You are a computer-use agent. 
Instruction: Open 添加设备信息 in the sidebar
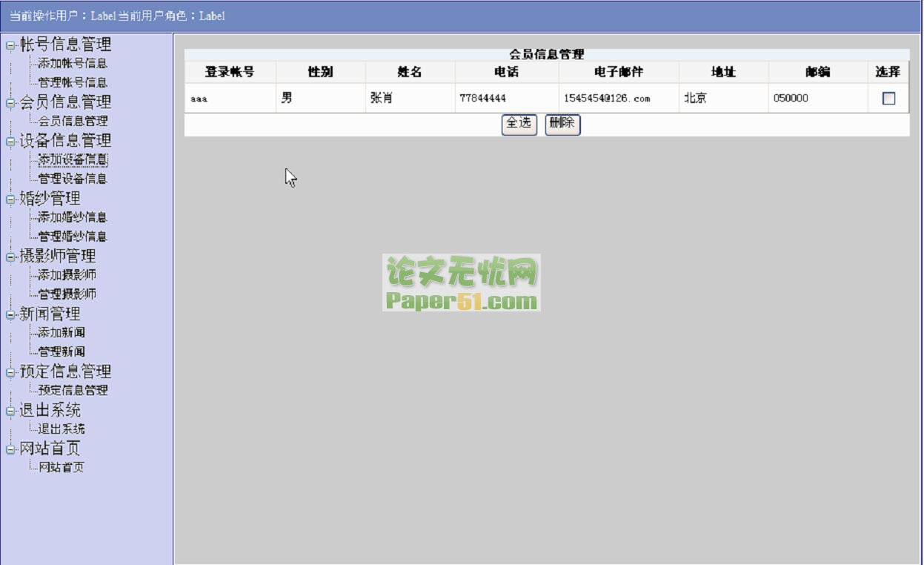click(73, 159)
